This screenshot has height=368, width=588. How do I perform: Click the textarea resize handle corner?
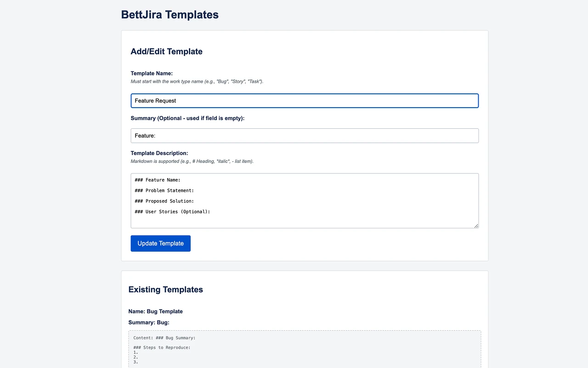coord(476,225)
